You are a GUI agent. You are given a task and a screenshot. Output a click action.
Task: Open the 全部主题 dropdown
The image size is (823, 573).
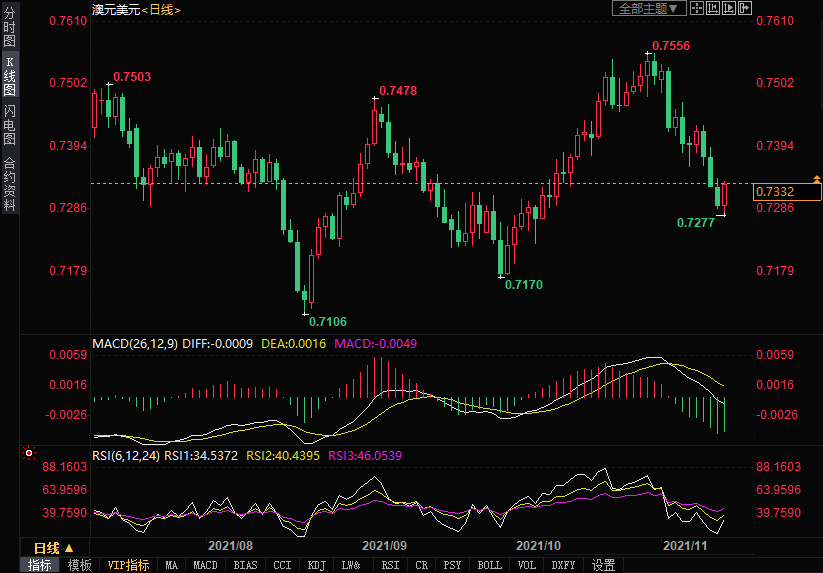pos(648,8)
